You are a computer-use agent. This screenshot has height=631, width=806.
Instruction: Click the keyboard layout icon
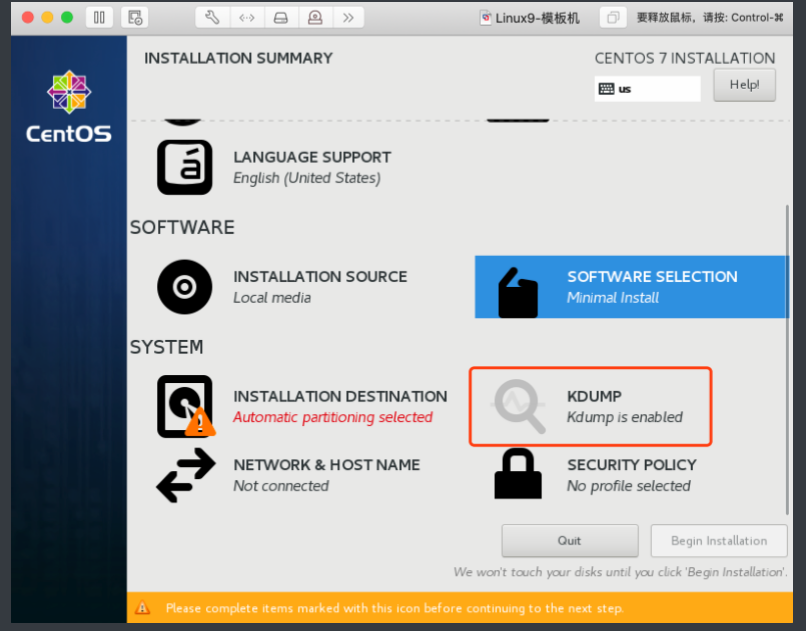click(607, 89)
